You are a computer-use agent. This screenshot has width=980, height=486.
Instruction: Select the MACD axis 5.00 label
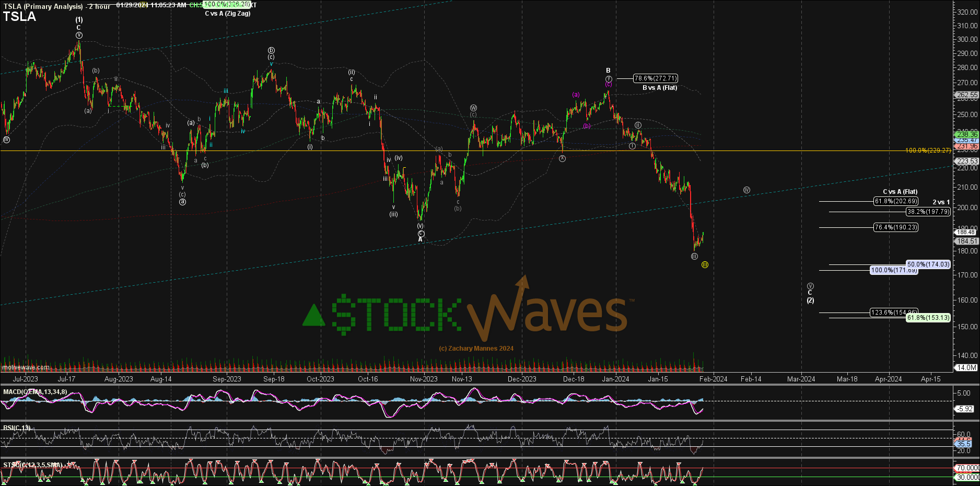[964, 393]
